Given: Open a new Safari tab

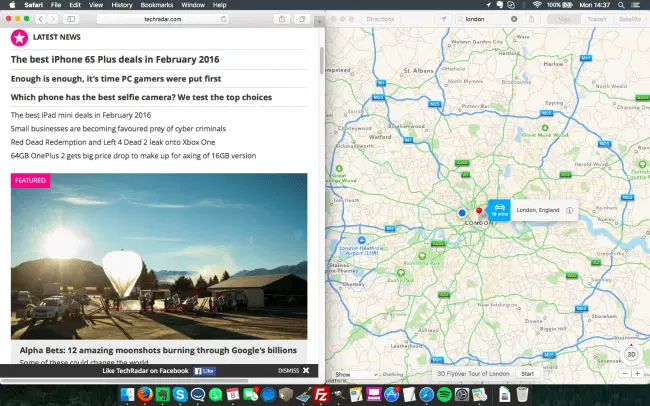Looking at the screenshot, I should [319, 22].
